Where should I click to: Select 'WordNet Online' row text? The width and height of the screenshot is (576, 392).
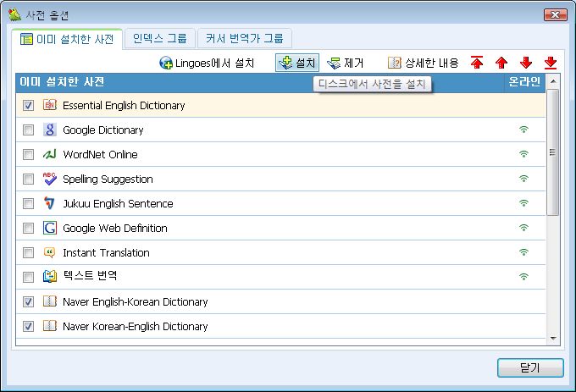click(100, 155)
